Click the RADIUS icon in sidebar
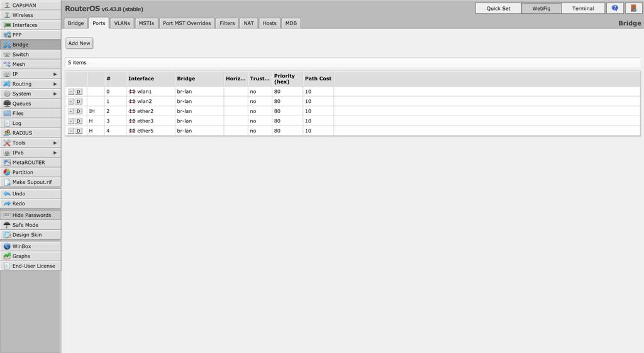This screenshot has width=644, height=353. pos(7,133)
